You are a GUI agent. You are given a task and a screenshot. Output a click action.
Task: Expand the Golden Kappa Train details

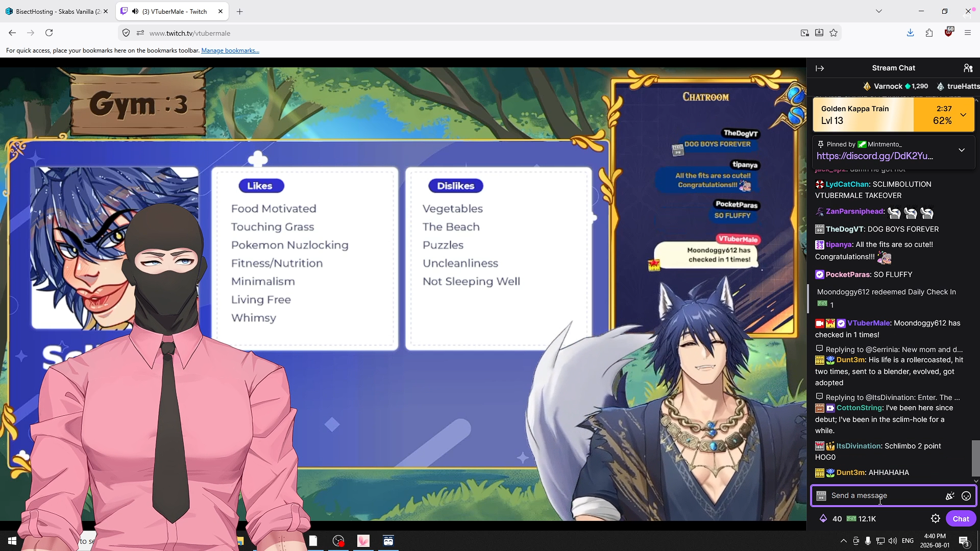coord(963,115)
